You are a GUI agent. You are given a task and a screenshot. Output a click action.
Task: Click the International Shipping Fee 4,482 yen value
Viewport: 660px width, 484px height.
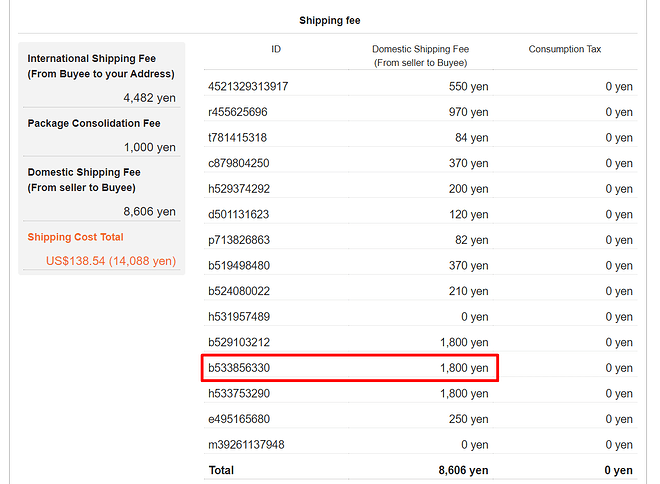point(149,98)
